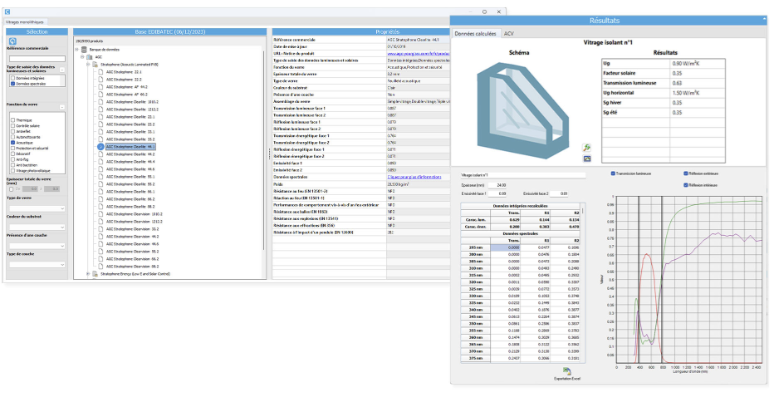Screen dimensions: 779x398
Task: Open the Type de couche dropdown
Action: [37, 265]
